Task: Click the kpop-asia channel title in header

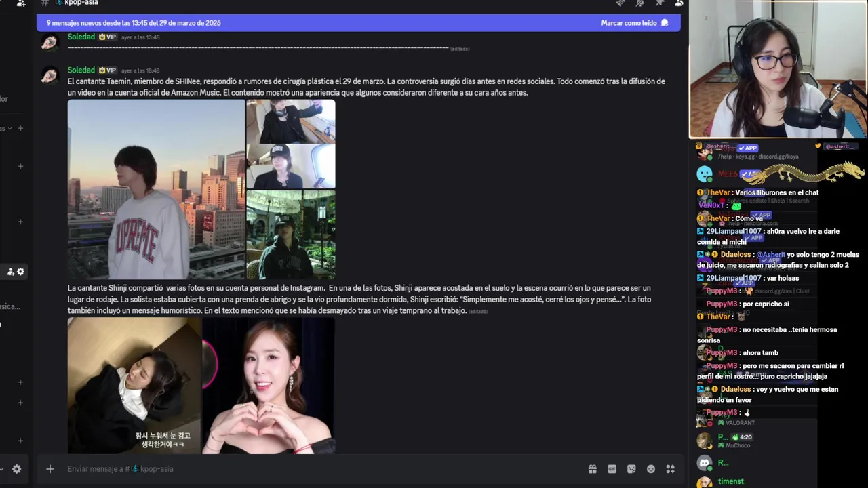Action: tap(81, 3)
